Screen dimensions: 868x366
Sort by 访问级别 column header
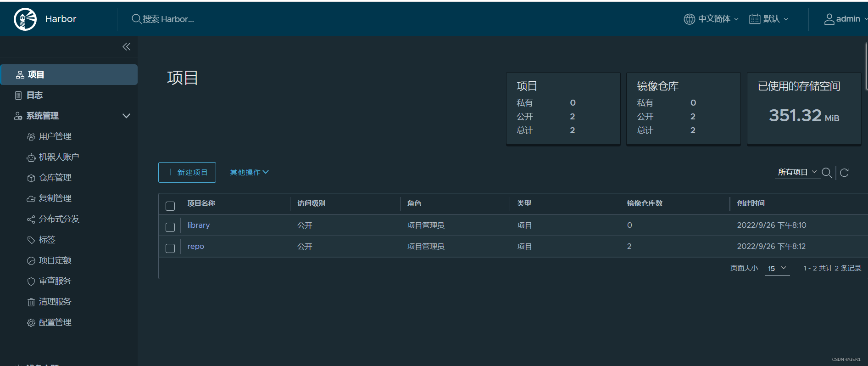click(311, 203)
